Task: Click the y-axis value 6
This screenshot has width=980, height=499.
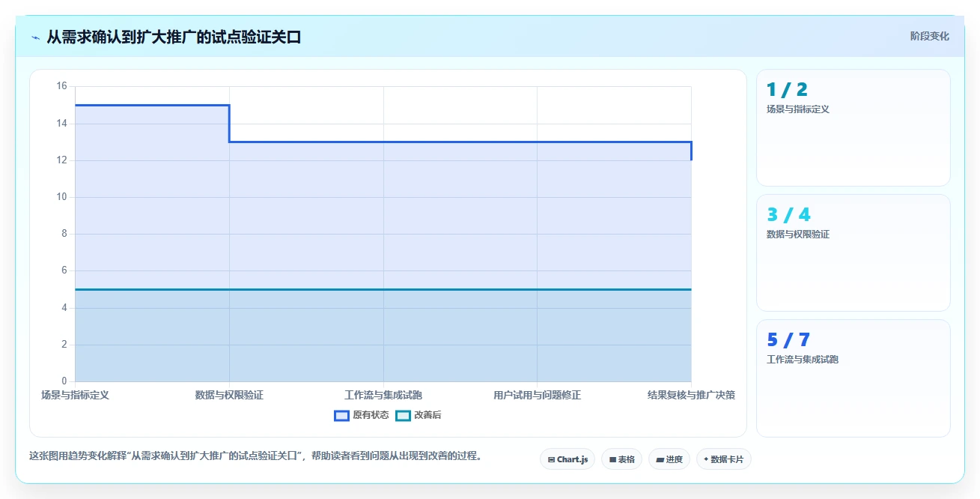Action: pos(64,270)
